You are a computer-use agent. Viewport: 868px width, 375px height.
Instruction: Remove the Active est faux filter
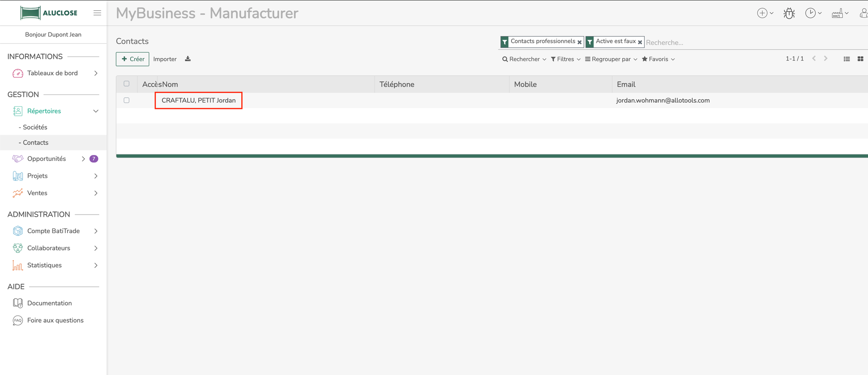tap(640, 42)
